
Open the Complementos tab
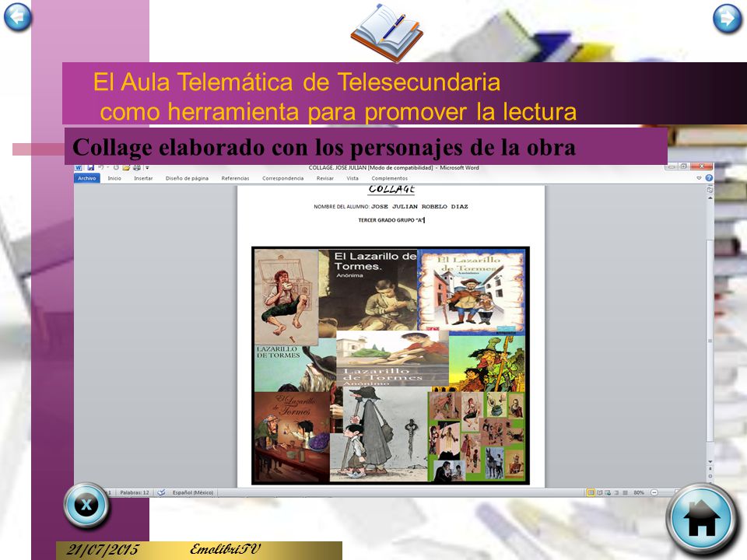tap(389, 178)
